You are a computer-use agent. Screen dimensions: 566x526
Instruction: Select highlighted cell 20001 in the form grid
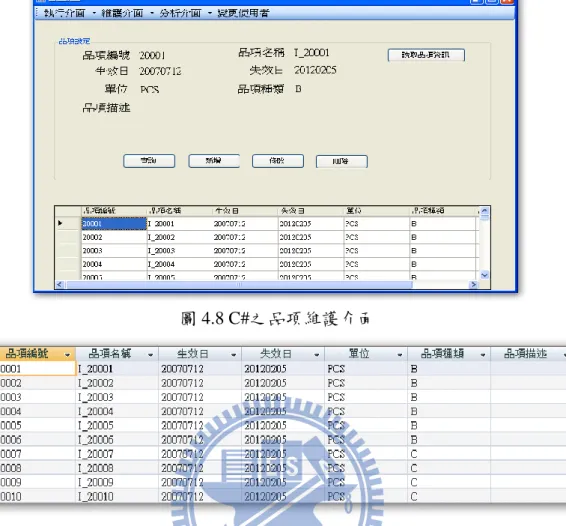(x=114, y=224)
